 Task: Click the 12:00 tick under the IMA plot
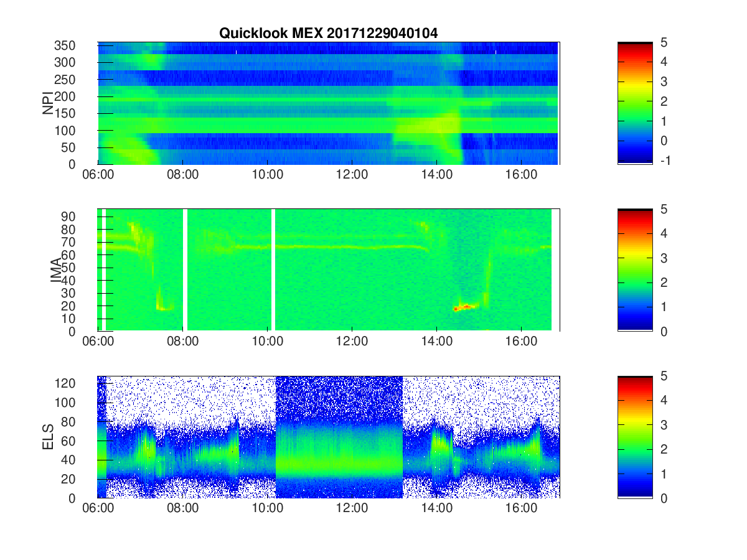pos(352,342)
